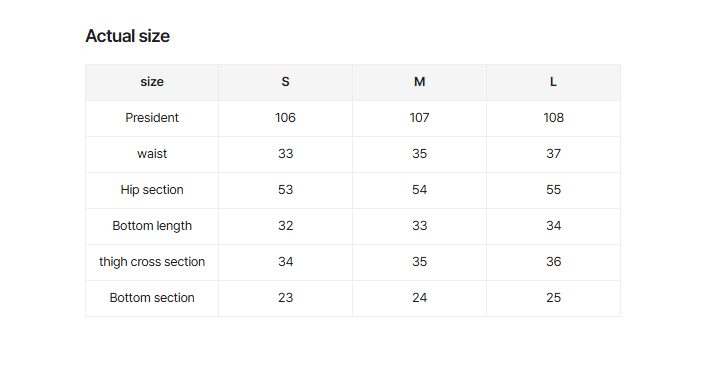Click the 'Bottom length' row label
Viewport: 722px width, 372px height.
tap(152, 226)
